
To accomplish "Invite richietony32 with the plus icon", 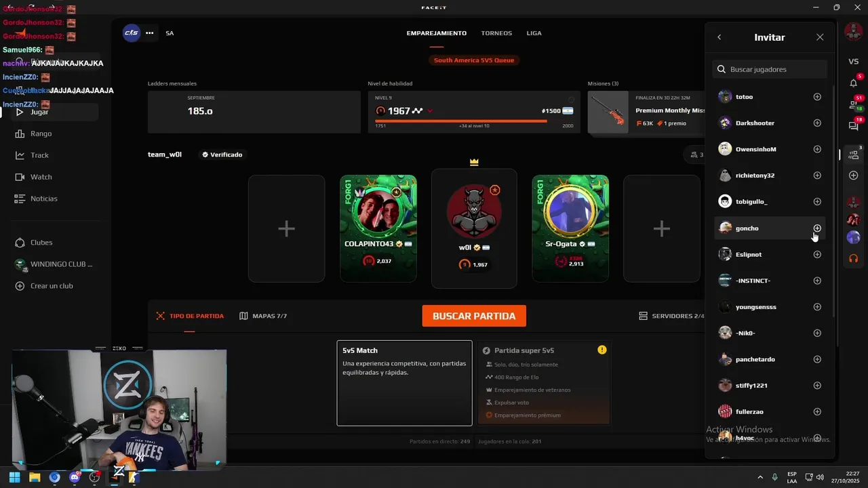I will tap(817, 176).
